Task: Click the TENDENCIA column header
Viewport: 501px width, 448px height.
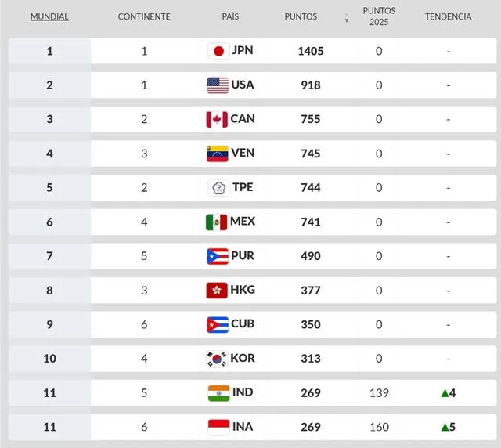Action: 448,16
